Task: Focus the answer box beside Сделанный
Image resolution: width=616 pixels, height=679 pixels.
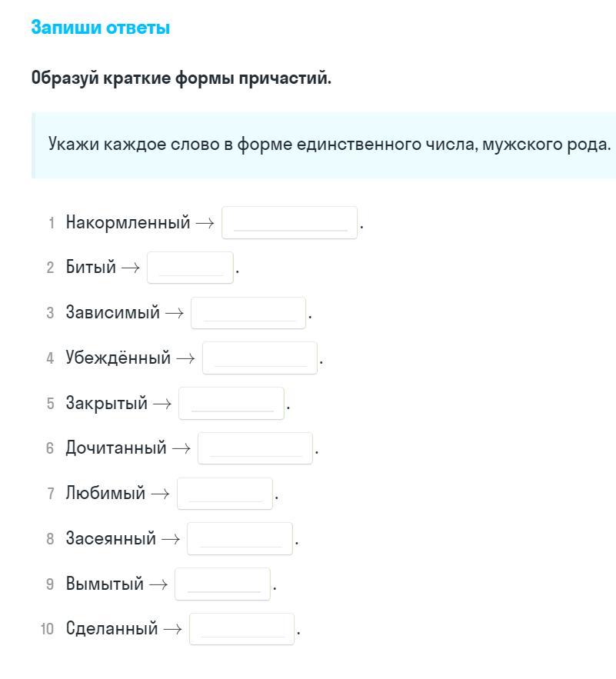Action: pos(241,629)
